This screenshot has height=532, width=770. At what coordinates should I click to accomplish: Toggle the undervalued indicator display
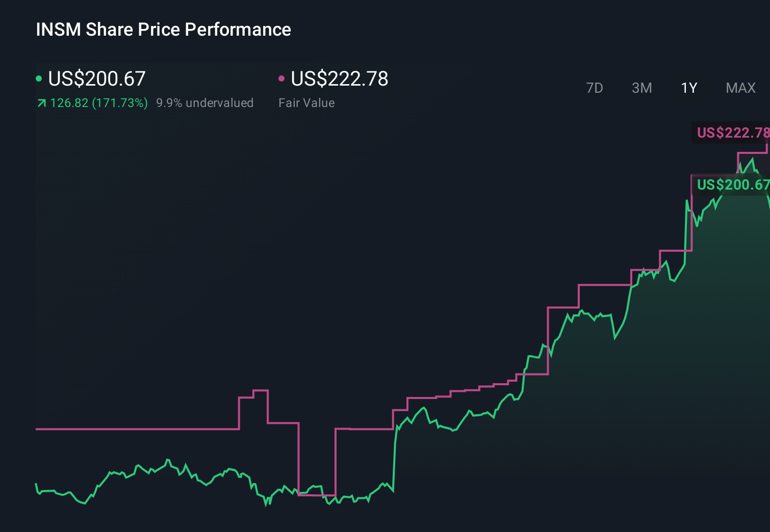tap(206, 102)
